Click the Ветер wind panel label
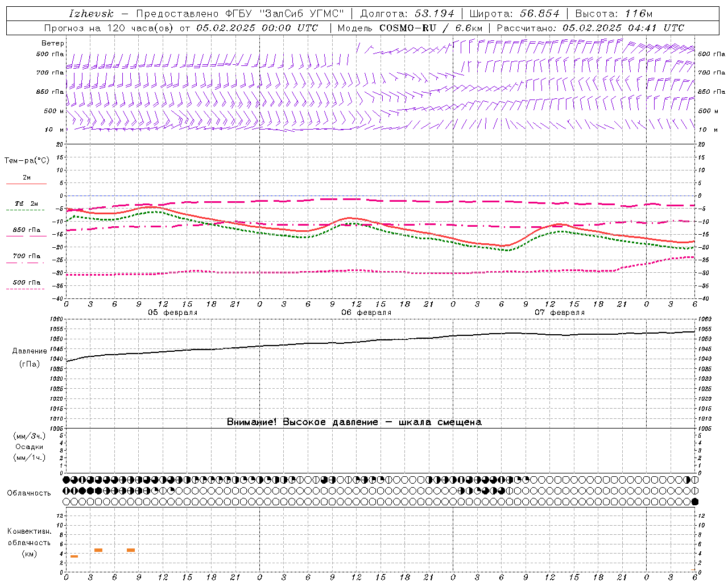 click(x=53, y=43)
